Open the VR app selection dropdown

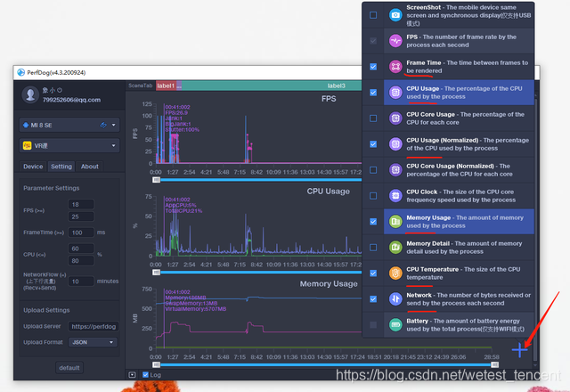69,146
